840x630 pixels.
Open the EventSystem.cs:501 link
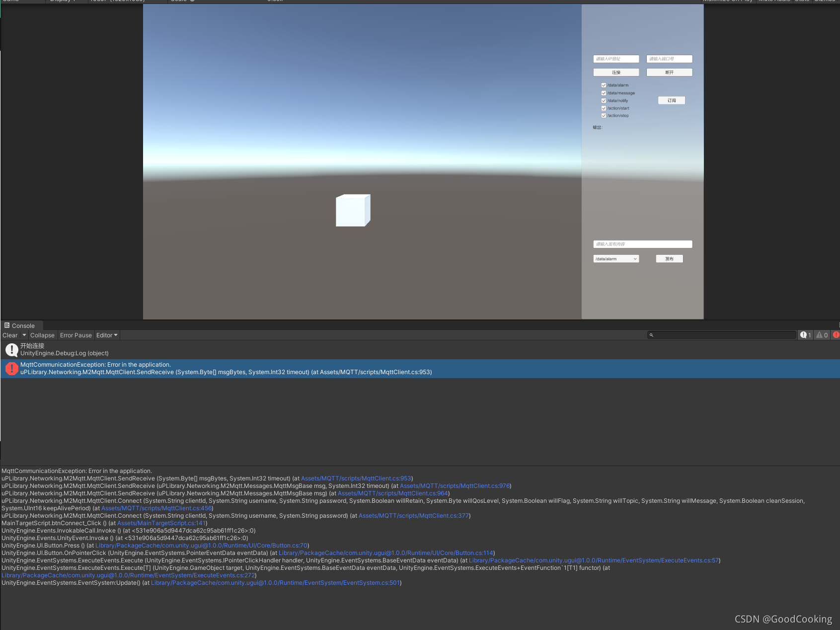276,583
